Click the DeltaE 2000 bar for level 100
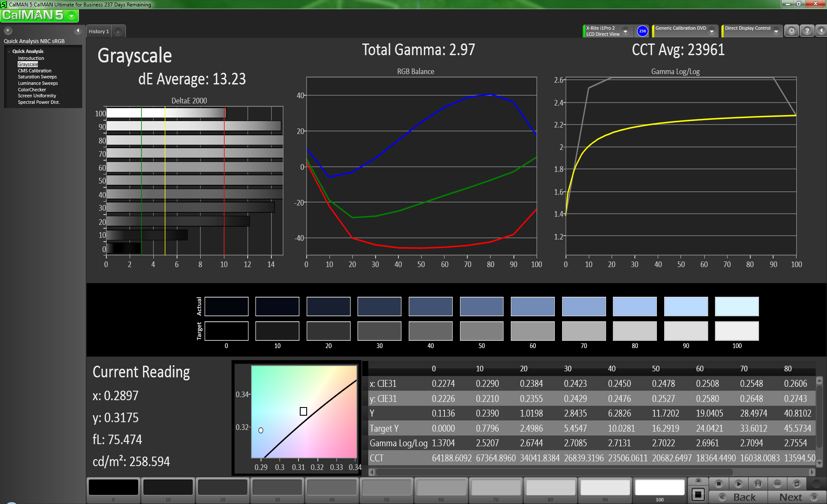 (x=166, y=113)
